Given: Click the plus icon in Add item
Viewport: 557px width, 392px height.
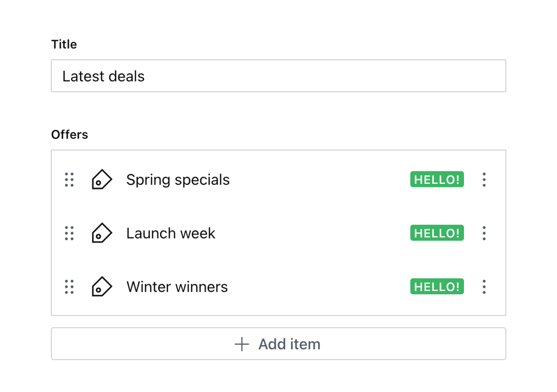Looking at the screenshot, I should click(242, 344).
